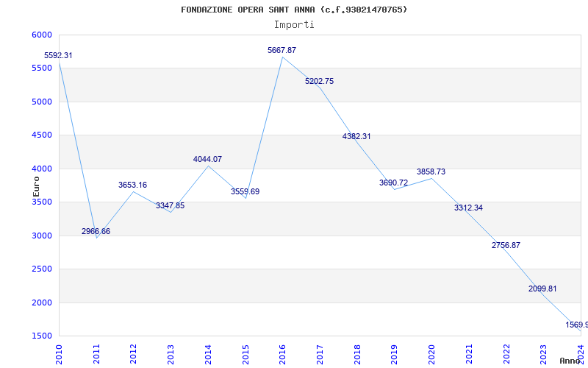Click the 3312.34 value label
The width and height of the screenshot is (588, 368).
(x=469, y=208)
